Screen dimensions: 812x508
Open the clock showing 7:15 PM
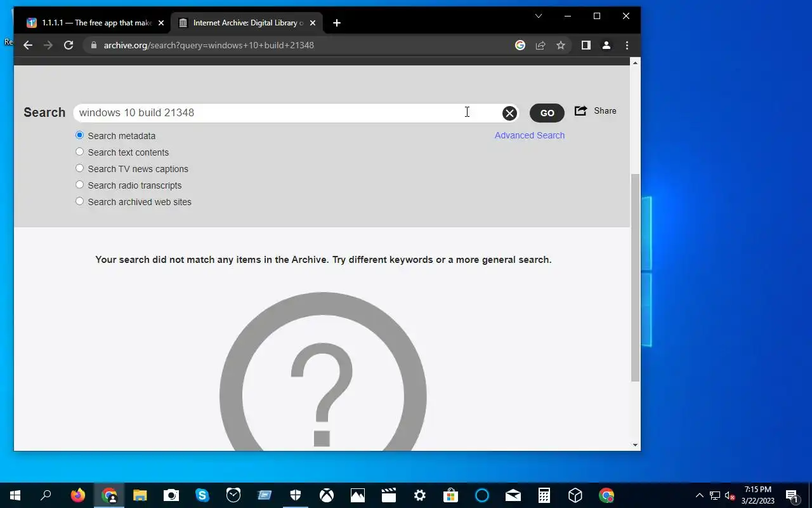(x=758, y=495)
